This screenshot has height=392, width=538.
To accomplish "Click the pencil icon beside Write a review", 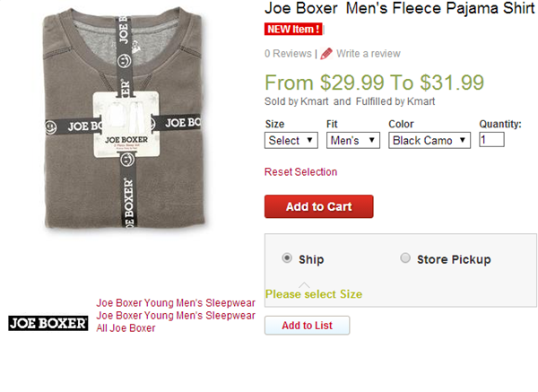I will 326,54.
